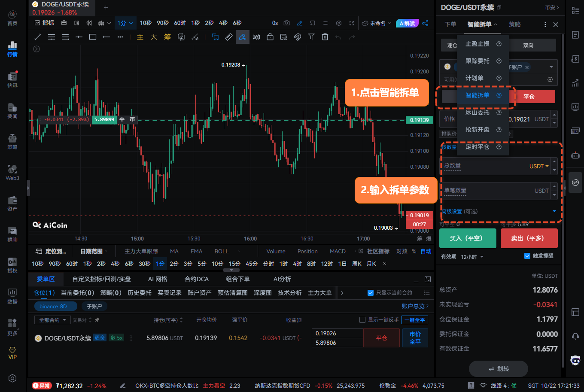584x392 pixels.
Task: Open 策略 in the left sidebar
Action: (x=12, y=141)
